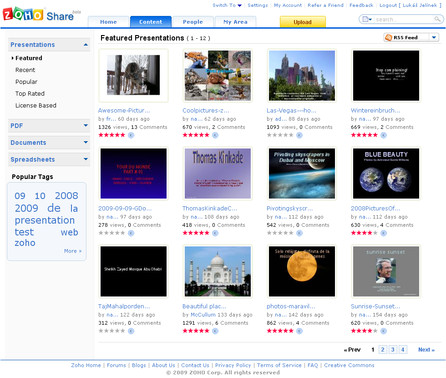The width and height of the screenshot is (446, 378).
Task: Select Popular in Presentations list
Action: click(26, 82)
